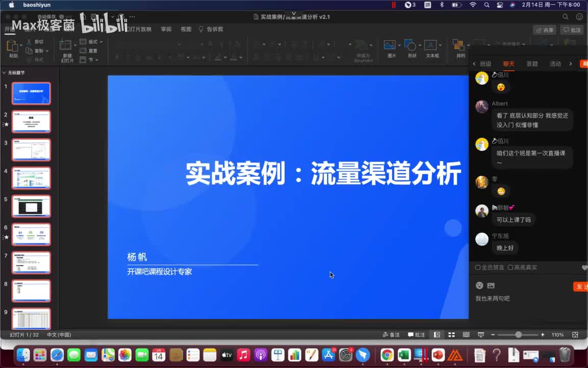Screen dimensions: 588x368
Task: Switch to the 活动 tab
Action: [x=555, y=64]
